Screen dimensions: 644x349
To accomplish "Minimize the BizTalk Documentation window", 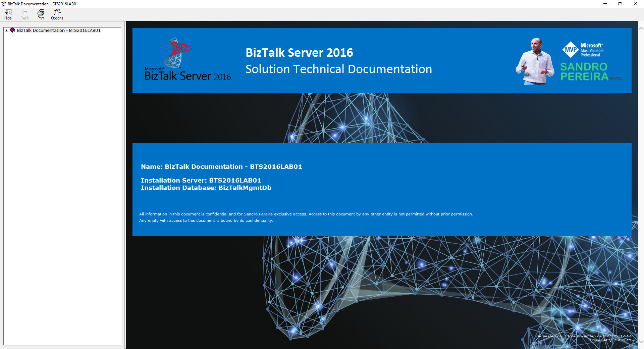I will pyautogui.click(x=605, y=4).
